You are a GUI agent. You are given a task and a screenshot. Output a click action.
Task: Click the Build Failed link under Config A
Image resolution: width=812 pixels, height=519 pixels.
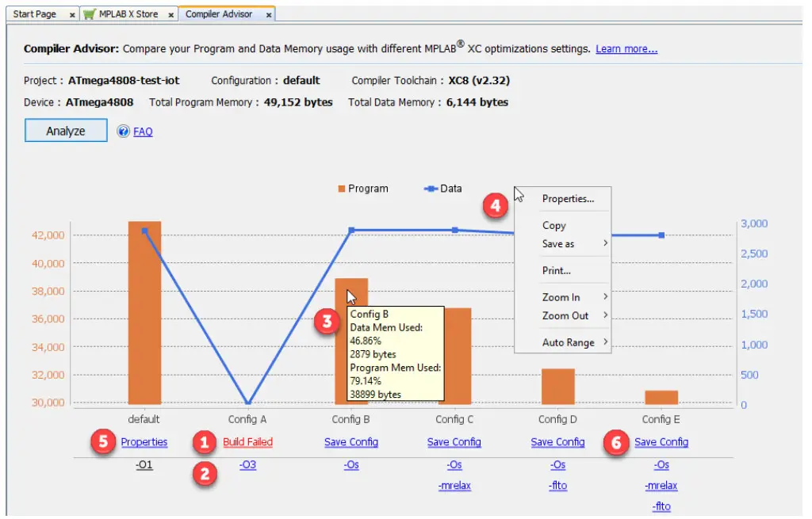pos(247,442)
